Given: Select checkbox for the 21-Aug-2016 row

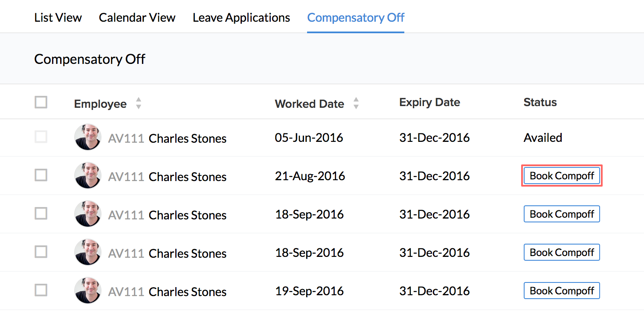Looking at the screenshot, I should click(x=41, y=175).
